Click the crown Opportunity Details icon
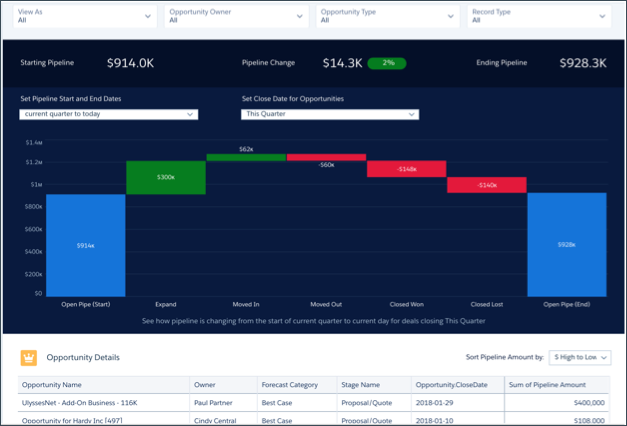The image size is (627, 426). click(28, 357)
